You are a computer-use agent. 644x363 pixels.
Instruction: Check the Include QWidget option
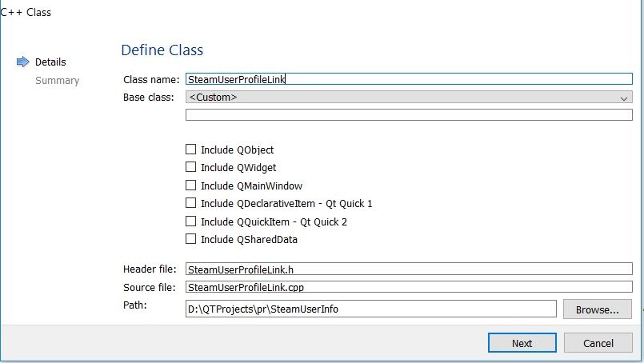click(190, 168)
